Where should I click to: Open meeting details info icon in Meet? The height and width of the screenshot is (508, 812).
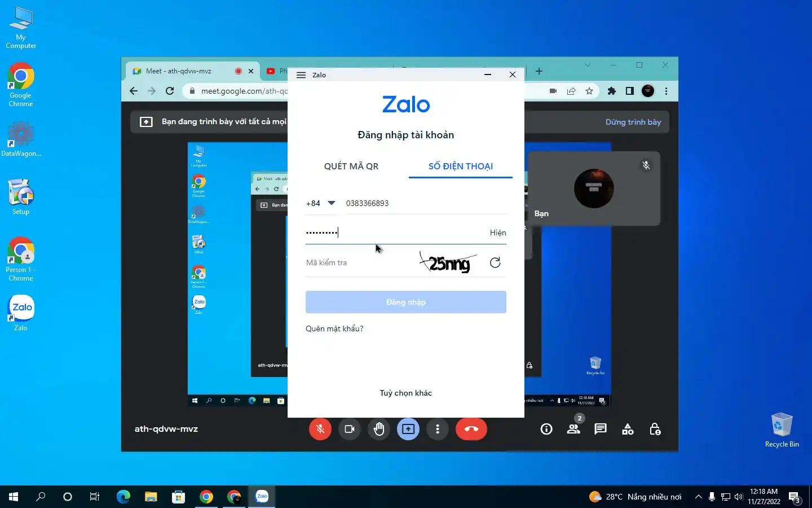(546, 429)
